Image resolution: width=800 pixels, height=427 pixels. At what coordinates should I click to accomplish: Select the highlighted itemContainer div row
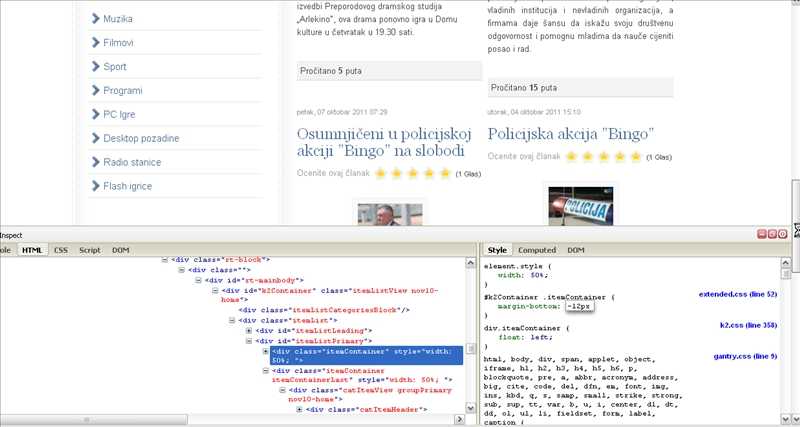pyautogui.click(x=366, y=356)
